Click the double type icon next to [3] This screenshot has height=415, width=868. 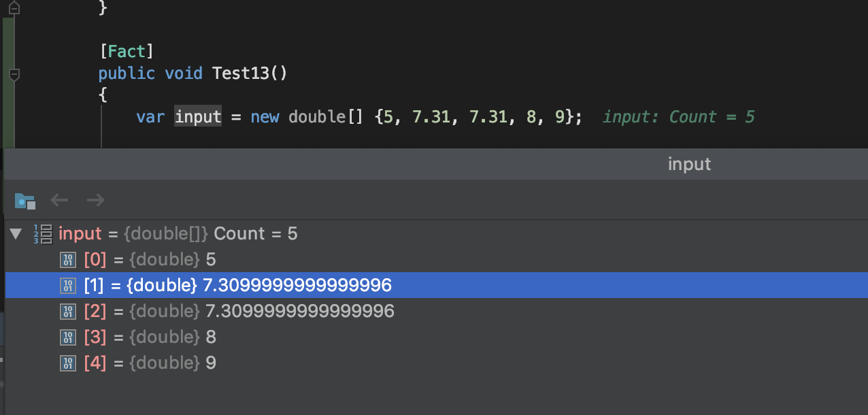[67, 337]
